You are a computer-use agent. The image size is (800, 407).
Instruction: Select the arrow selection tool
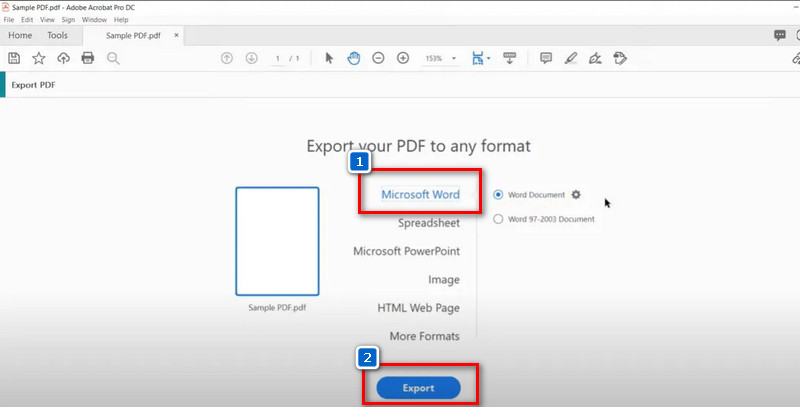point(329,58)
